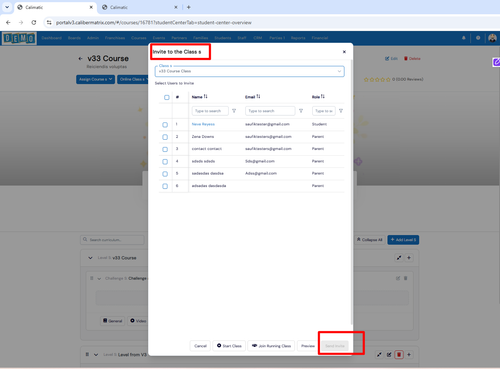Edit the Challenge row with pencil icon
Image resolution: width=500 pixels, height=369 pixels.
[398, 278]
